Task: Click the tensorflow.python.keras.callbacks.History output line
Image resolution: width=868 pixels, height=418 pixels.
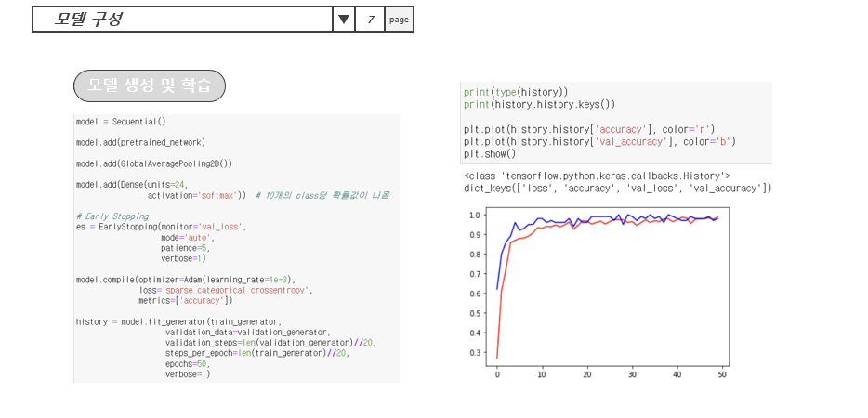Action: 598,176
